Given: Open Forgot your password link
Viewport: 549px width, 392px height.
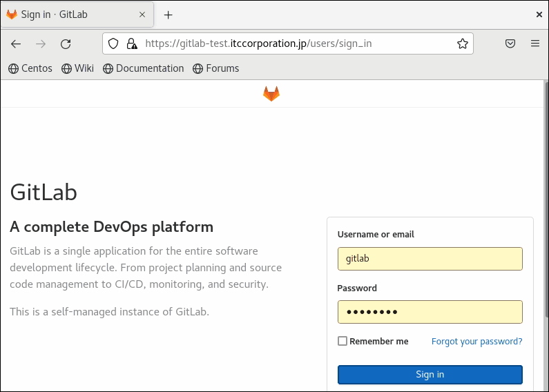Looking at the screenshot, I should (x=477, y=341).
